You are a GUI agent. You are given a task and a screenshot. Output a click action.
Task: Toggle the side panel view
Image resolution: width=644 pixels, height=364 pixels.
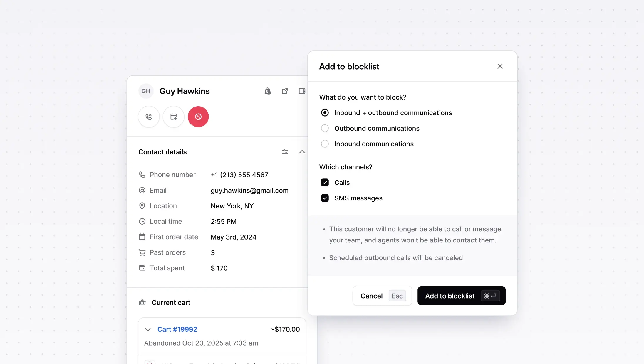pyautogui.click(x=302, y=91)
